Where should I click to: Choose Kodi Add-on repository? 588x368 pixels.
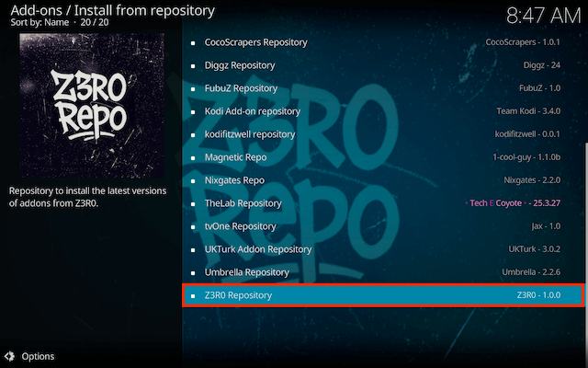tap(383, 111)
